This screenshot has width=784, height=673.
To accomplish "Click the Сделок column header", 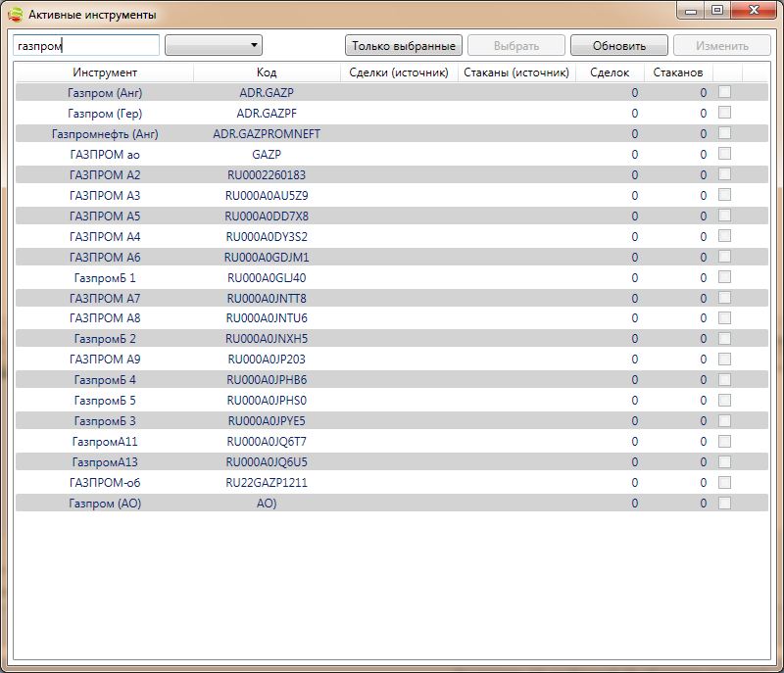I will (x=610, y=72).
